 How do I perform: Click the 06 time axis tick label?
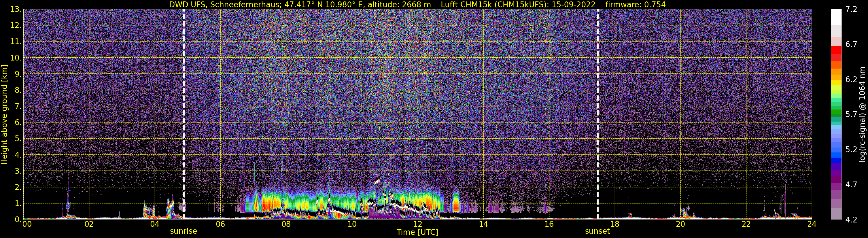(220, 224)
